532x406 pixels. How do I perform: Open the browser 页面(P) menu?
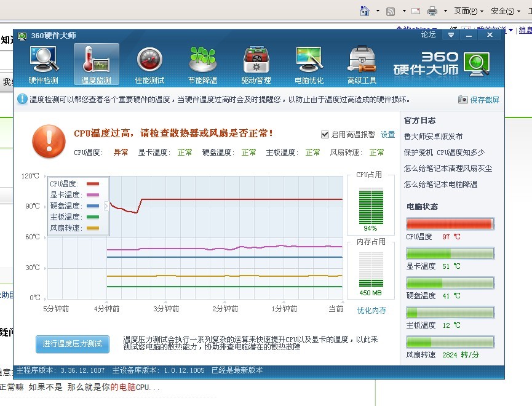[468, 11]
